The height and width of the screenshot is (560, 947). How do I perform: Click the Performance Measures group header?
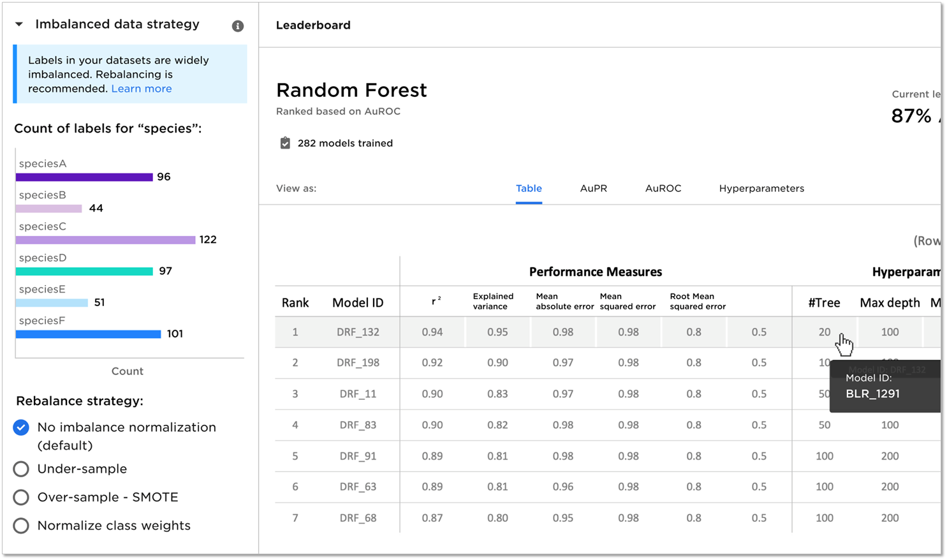[x=596, y=272]
